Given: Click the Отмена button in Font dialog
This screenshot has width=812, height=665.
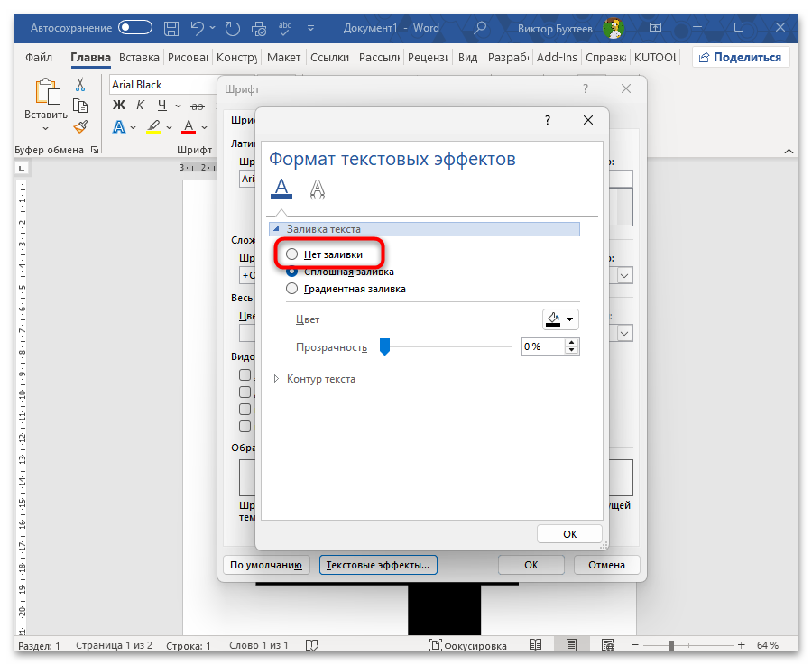Looking at the screenshot, I should pyautogui.click(x=606, y=565).
